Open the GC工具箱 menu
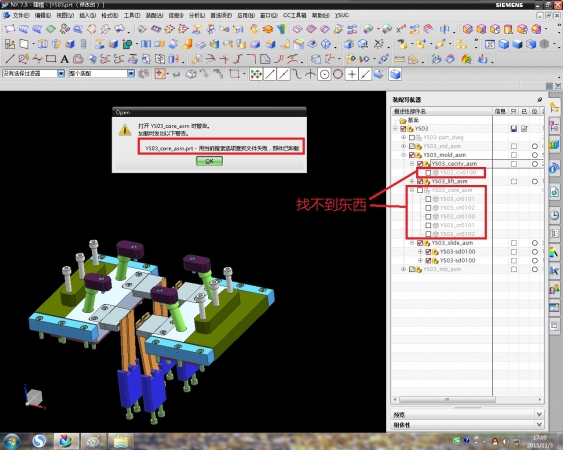The height and width of the screenshot is (450, 563). (294, 15)
